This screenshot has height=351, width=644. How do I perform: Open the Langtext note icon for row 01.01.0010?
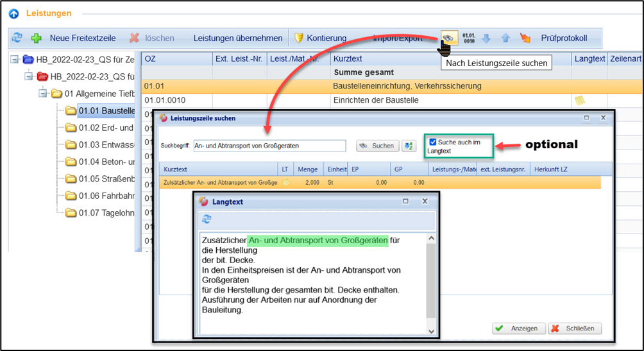[x=580, y=100]
